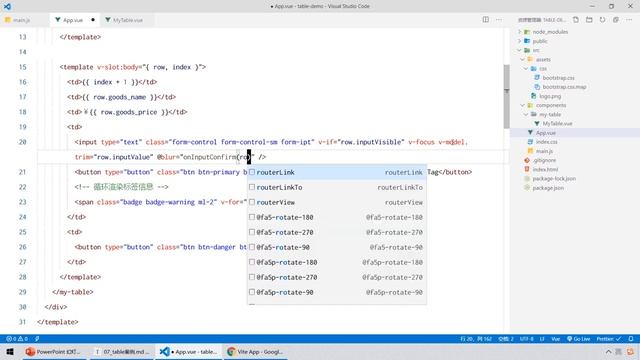Image resolution: width=640 pixels, height=360 pixels.
Task: Click the editor vertical scrollbar thumb
Action: click(507, 96)
